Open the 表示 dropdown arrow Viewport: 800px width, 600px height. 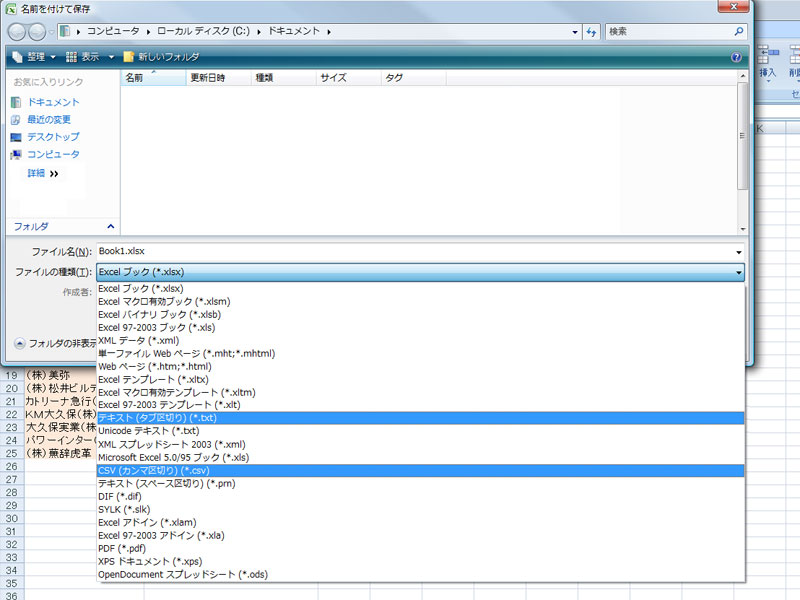[111, 57]
